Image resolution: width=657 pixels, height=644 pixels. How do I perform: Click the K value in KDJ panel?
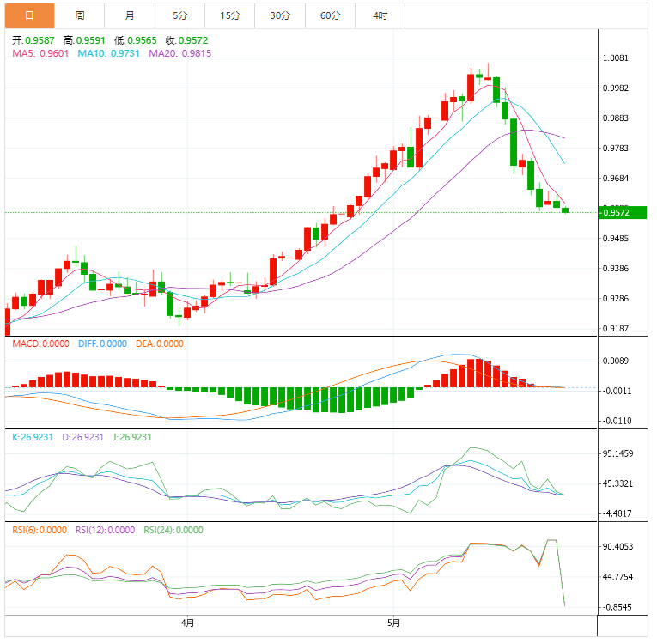(33, 437)
